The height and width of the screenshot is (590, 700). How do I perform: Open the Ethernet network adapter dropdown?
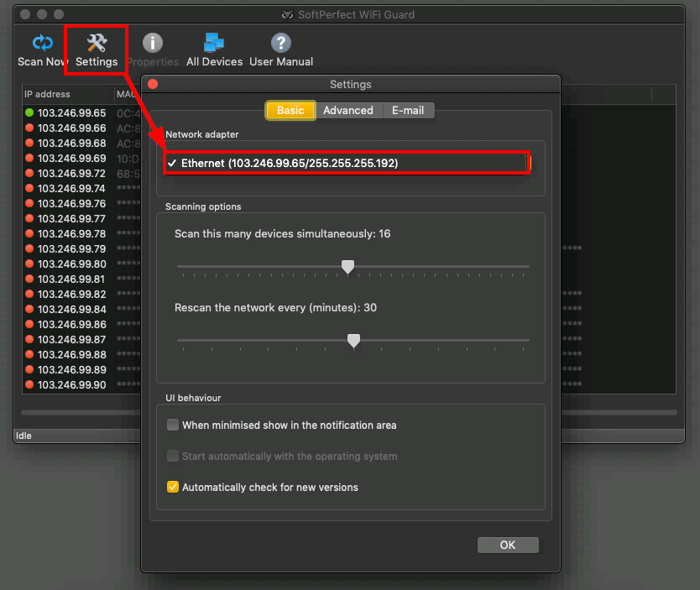coord(347,163)
